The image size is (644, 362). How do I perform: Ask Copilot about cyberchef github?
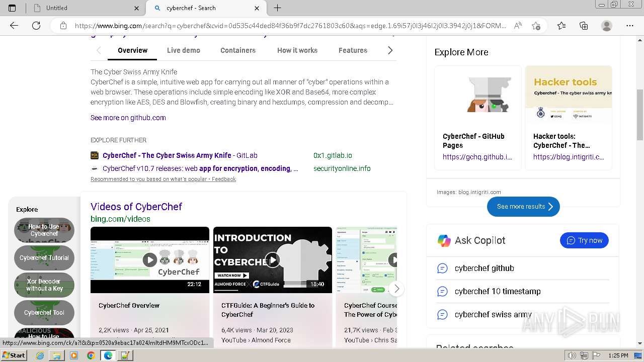(x=485, y=268)
